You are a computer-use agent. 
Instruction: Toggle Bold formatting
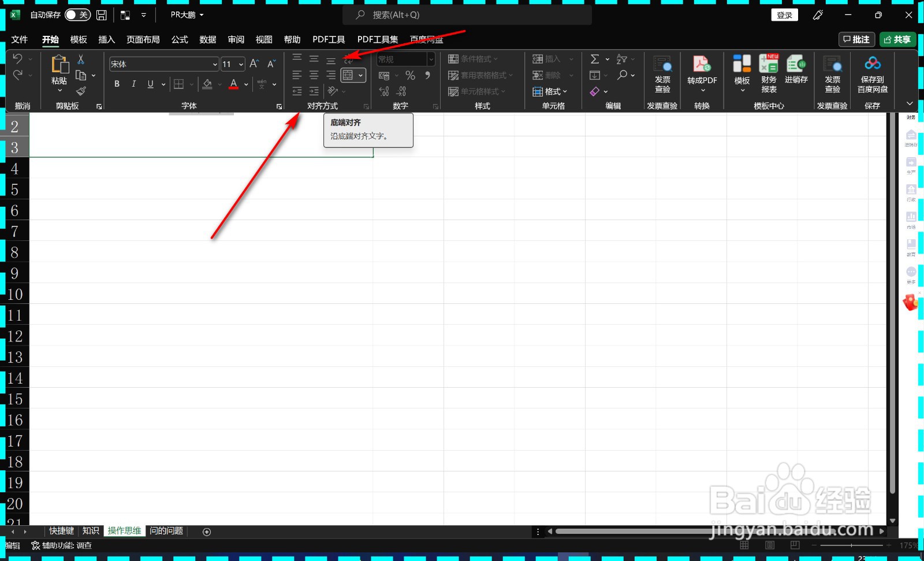[x=117, y=84]
